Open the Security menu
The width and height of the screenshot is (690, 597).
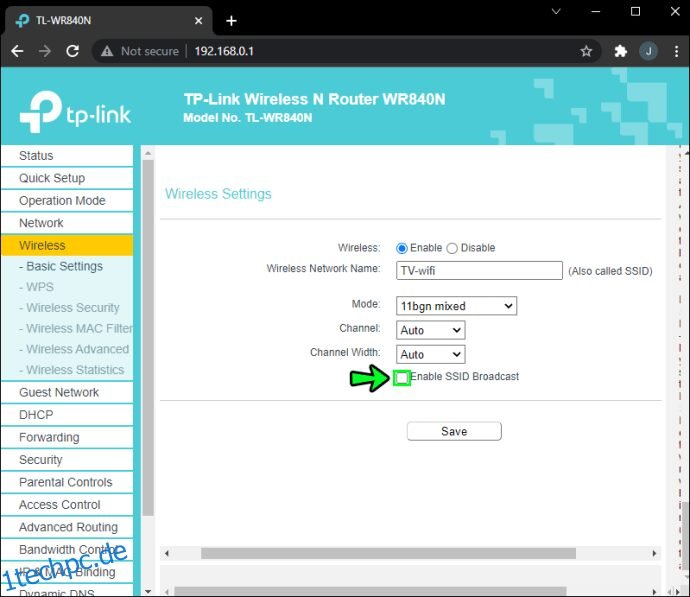[67, 460]
